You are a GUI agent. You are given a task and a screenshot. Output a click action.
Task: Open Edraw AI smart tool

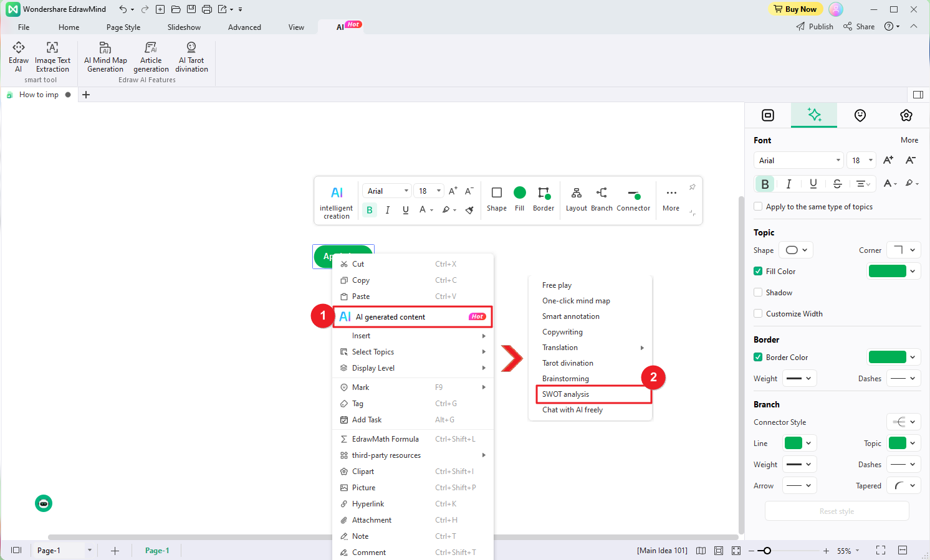pos(19,57)
